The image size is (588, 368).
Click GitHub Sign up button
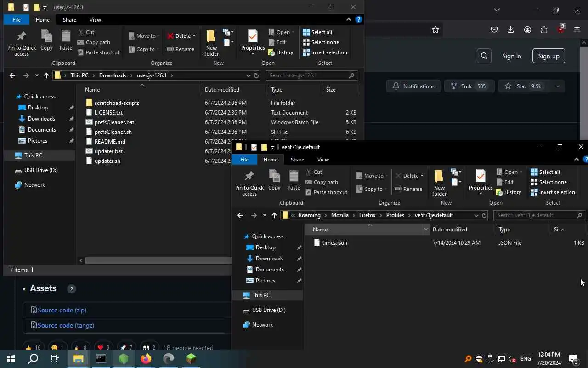pos(548,56)
